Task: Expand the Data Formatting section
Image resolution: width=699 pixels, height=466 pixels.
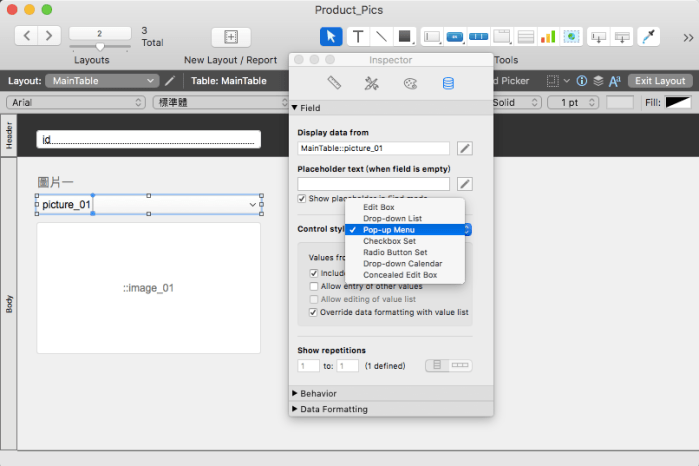Action: pos(331,408)
